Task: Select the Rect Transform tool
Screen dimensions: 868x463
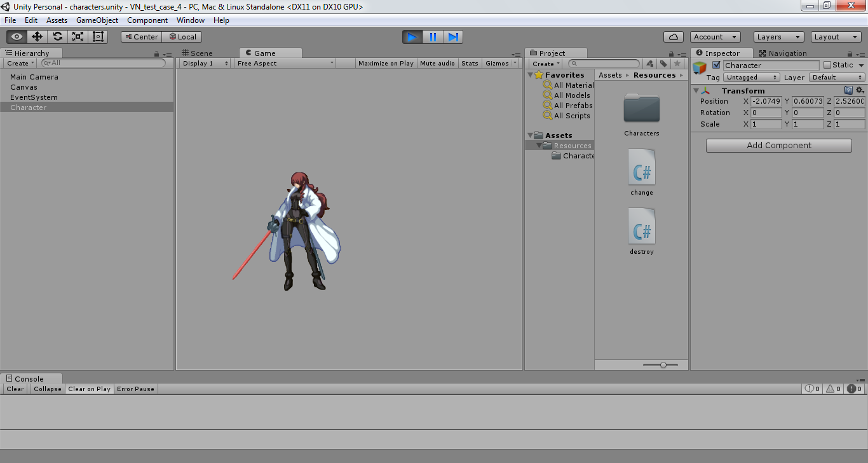Action: (98, 37)
